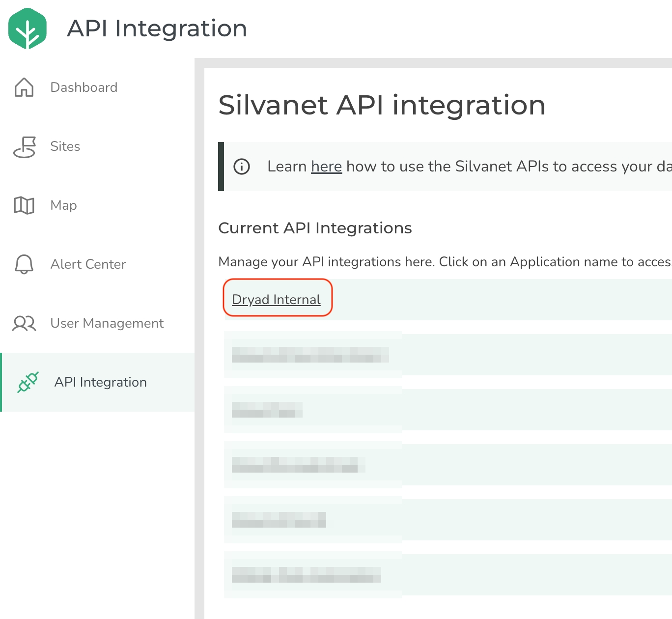Screen dimensions: 672x619
Task: Navigate to User Management text
Action: click(x=107, y=323)
